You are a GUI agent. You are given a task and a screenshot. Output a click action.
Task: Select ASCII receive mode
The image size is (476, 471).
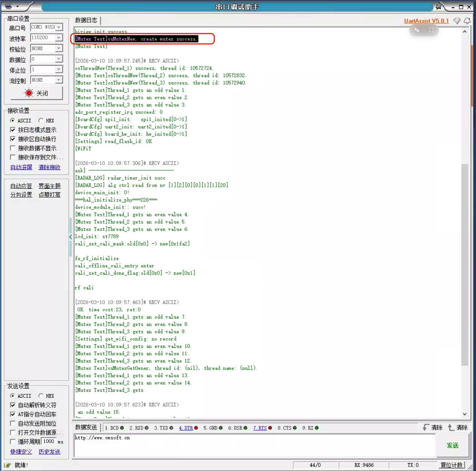point(12,120)
